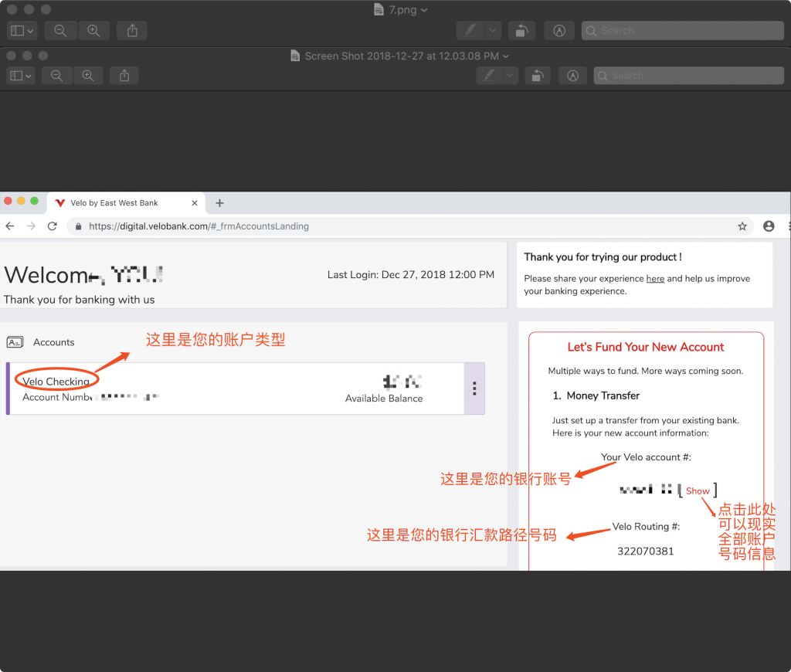Viewport: 791px width, 672px height.
Task: Select highlight pen in Screen Shot window
Action: [489, 76]
